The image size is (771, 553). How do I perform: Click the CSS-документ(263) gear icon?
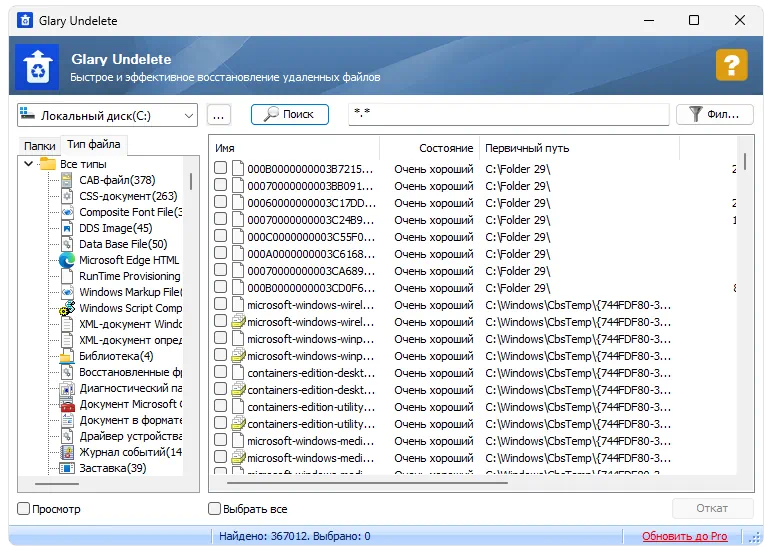(x=67, y=197)
